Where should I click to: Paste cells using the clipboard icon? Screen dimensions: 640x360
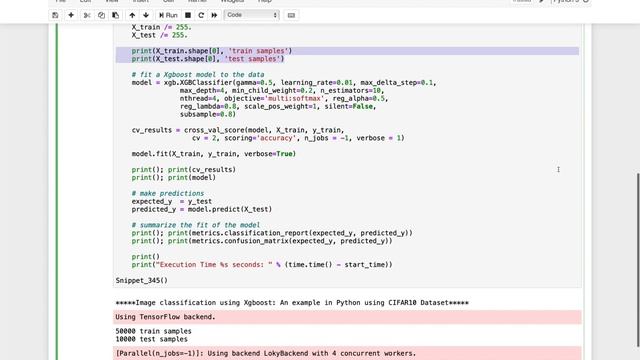116,15
